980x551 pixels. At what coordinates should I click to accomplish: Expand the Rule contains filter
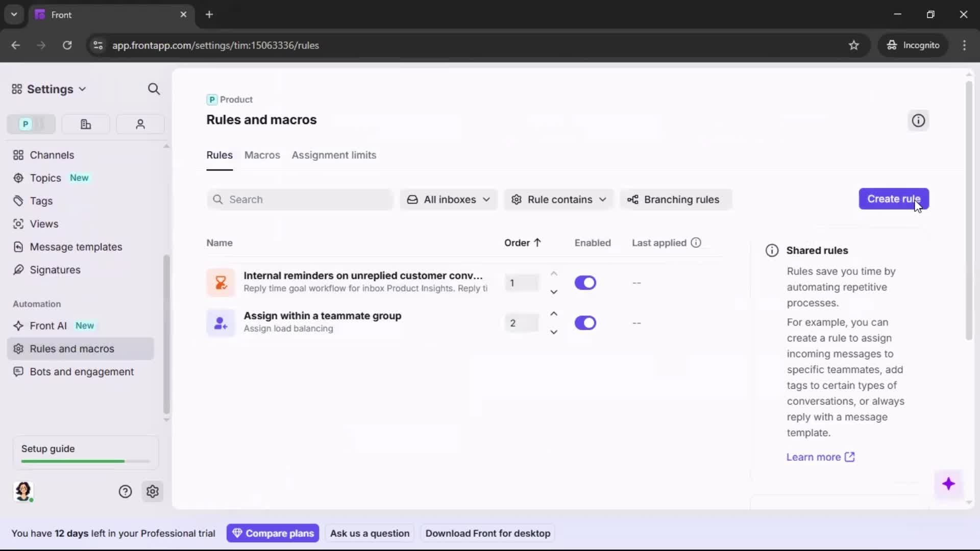point(558,199)
